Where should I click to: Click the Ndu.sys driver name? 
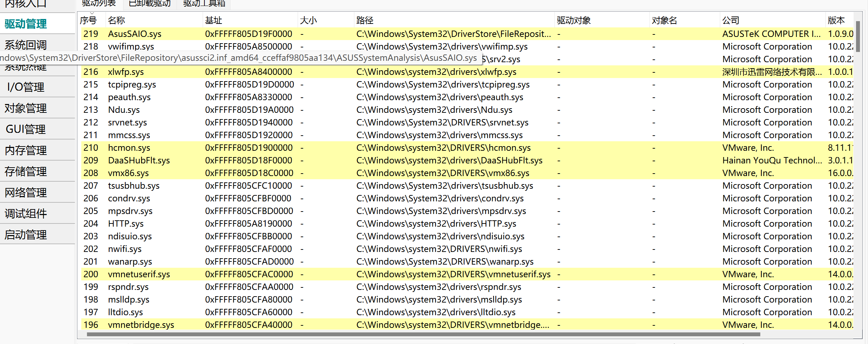[124, 110]
